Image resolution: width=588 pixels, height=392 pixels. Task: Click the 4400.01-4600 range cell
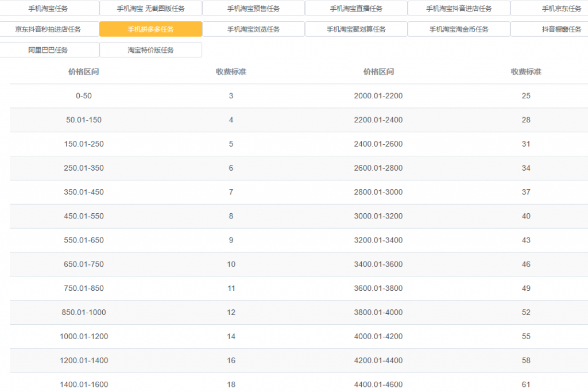(378, 384)
